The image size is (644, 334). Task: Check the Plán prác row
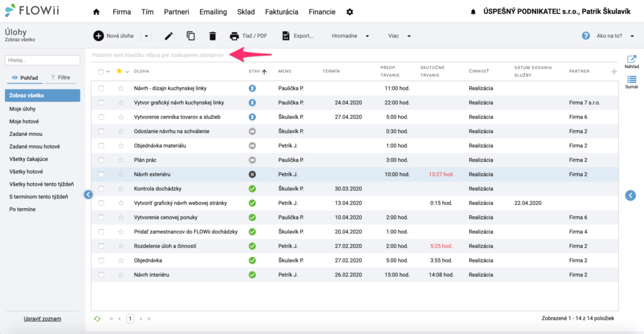101,160
